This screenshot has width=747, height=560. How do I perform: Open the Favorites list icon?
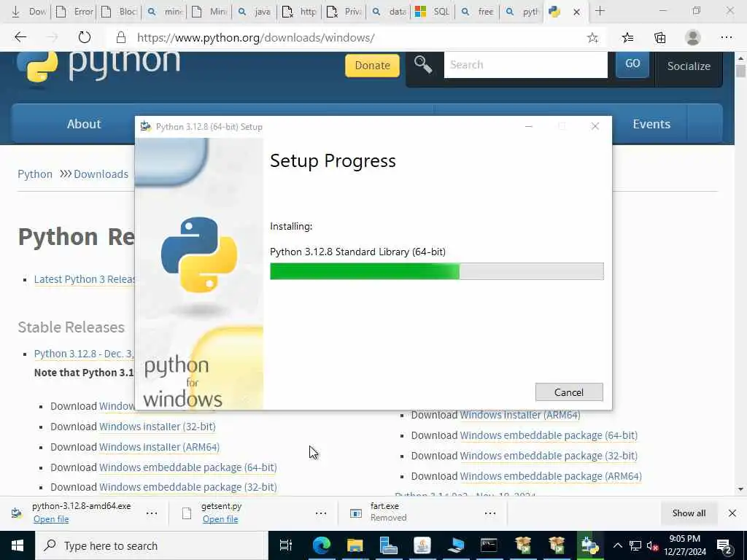tap(628, 38)
